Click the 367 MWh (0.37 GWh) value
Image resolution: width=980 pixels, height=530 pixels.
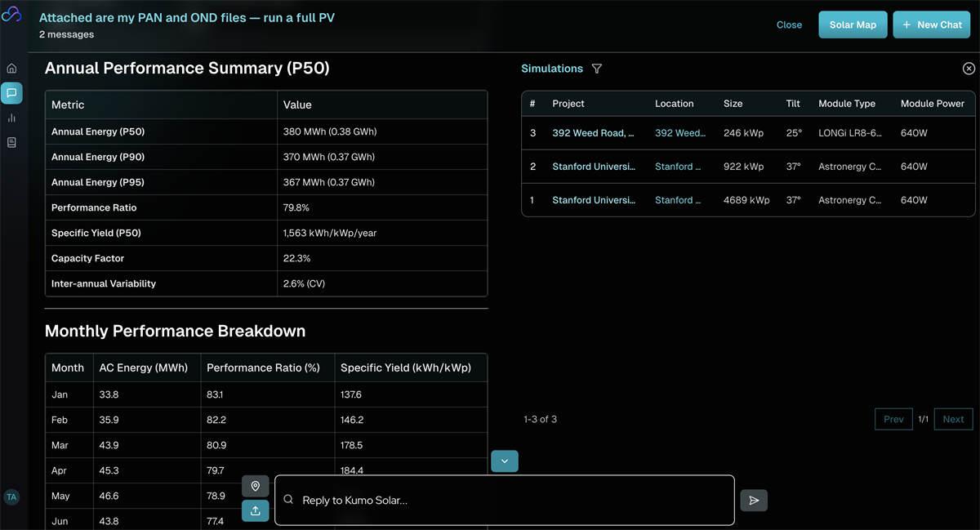(329, 182)
